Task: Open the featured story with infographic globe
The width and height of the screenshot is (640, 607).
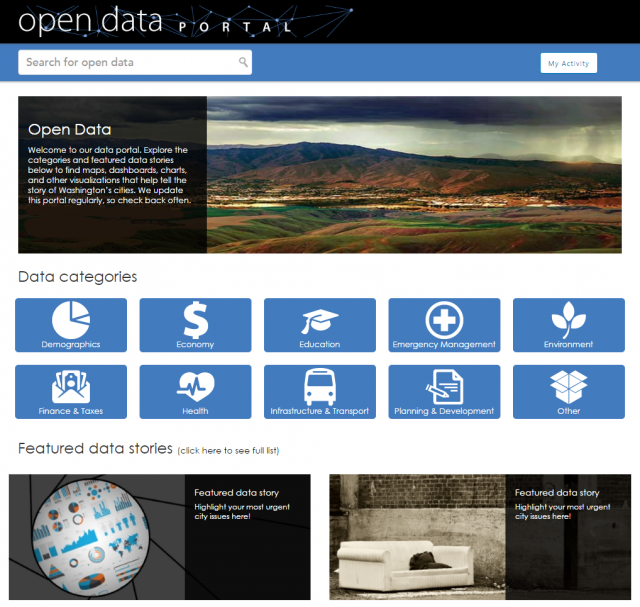Action: point(160,537)
